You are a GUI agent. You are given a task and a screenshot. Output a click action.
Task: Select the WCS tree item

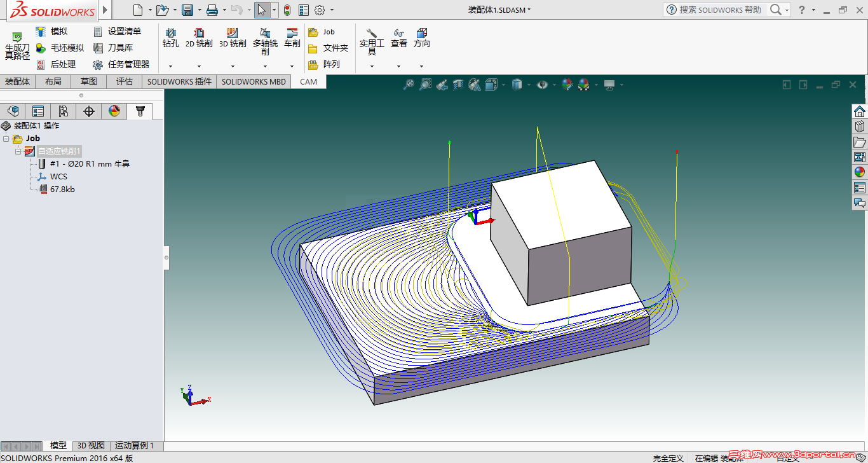click(58, 177)
